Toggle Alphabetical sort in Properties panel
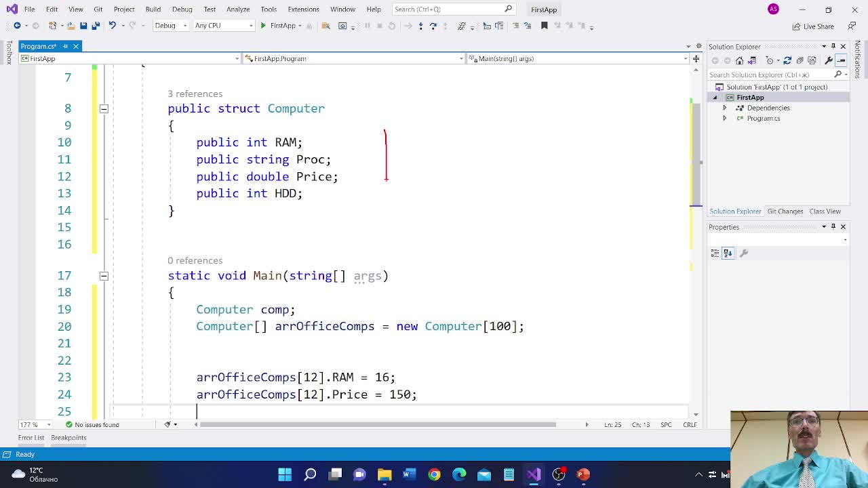The image size is (868, 488). (x=728, y=253)
